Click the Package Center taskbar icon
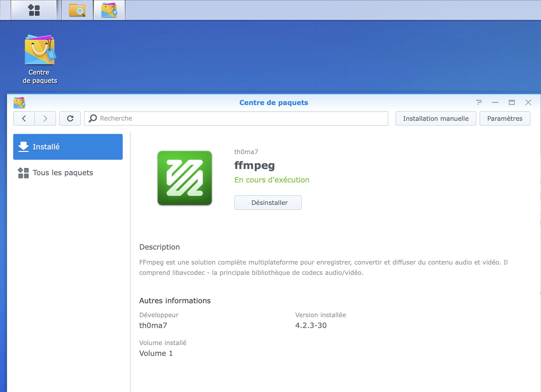The image size is (541, 392). (x=109, y=10)
